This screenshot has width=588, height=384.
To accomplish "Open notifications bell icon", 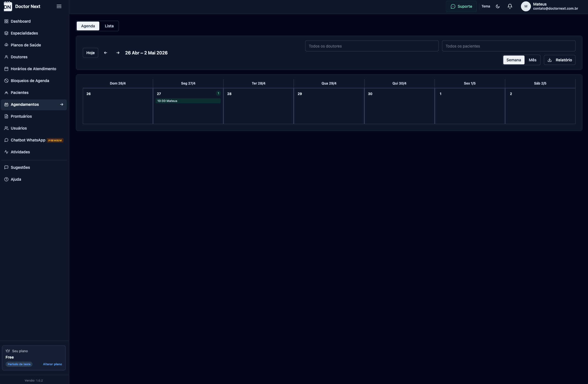I will (510, 6).
